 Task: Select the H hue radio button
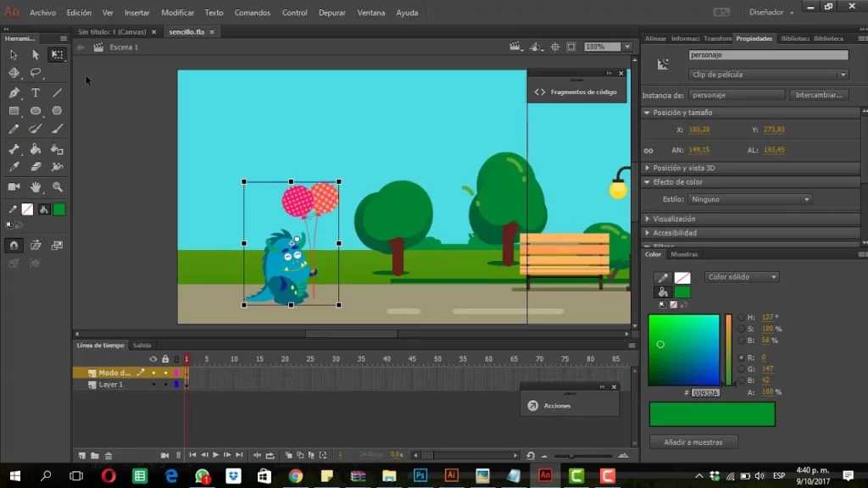pos(742,317)
